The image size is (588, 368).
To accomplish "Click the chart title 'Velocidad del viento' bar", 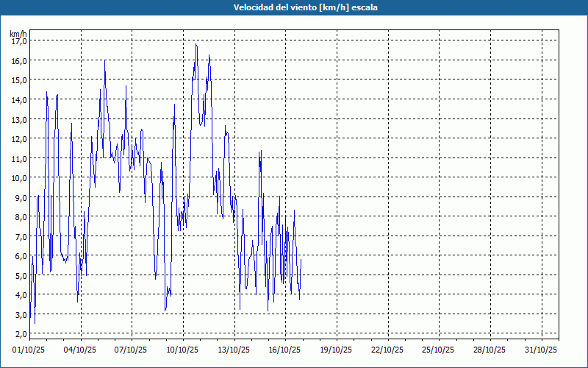I will tap(294, 7).
